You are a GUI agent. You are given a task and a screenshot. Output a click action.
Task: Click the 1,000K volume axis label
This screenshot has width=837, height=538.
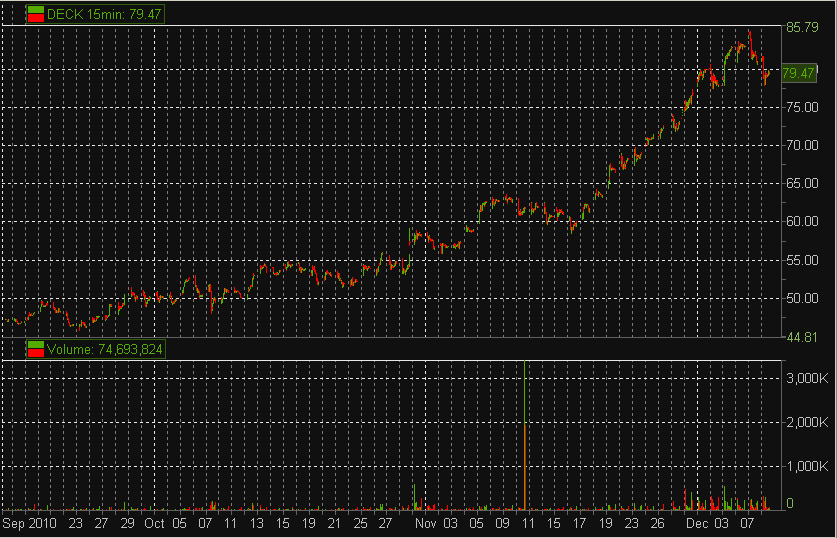(807, 466)
